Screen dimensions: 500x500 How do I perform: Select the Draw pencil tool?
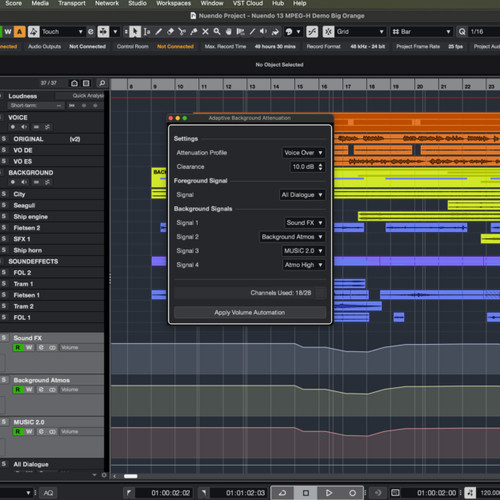[159, 32]
